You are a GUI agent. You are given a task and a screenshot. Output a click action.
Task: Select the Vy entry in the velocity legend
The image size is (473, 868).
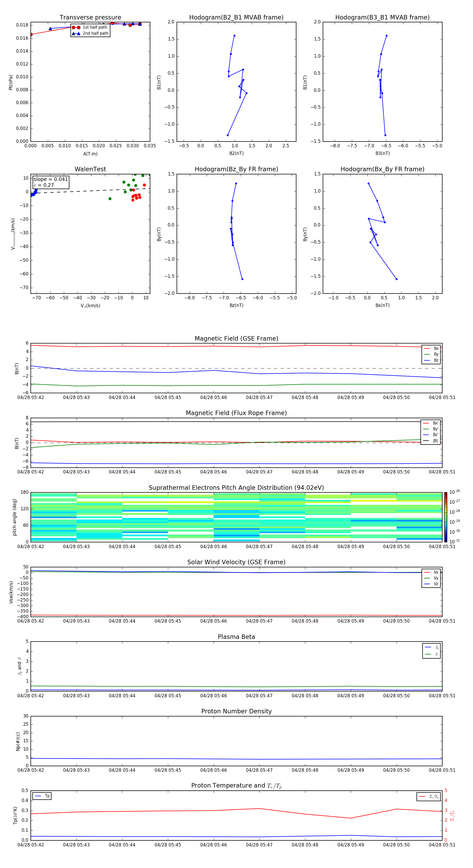point(431,578)
